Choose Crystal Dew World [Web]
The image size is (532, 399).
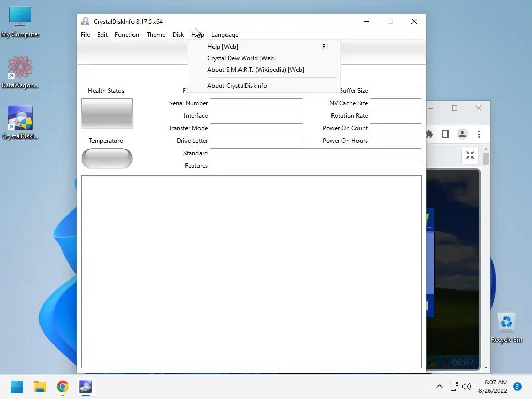coord(264,58)
